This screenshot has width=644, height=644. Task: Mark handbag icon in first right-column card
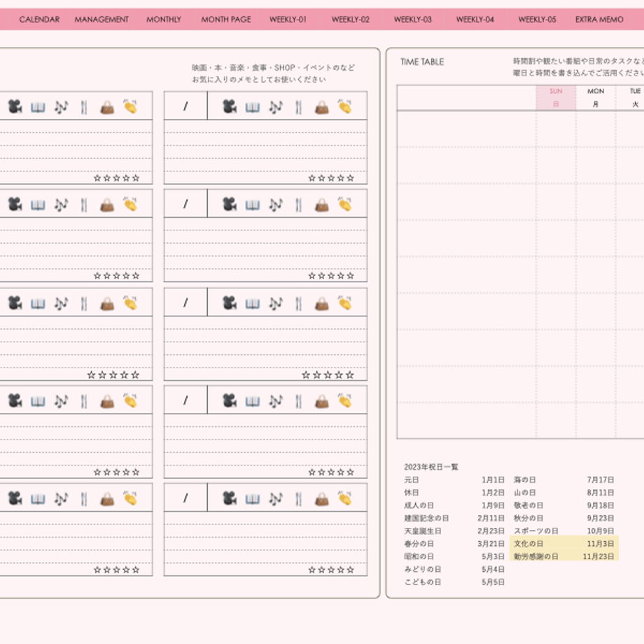click(322, 107)
